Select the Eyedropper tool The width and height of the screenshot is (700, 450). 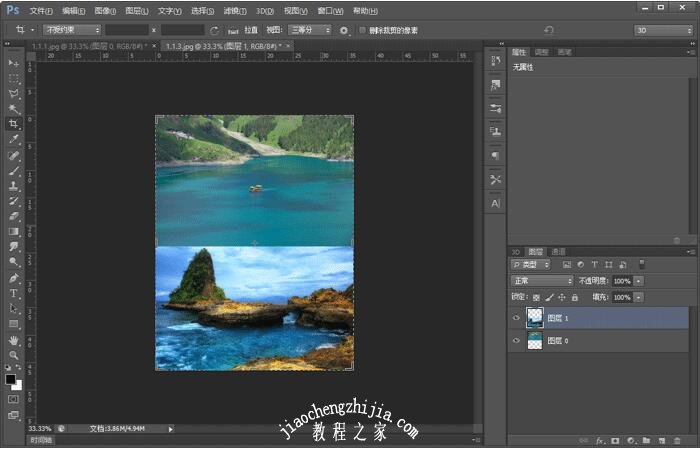[x=14, y=139]
